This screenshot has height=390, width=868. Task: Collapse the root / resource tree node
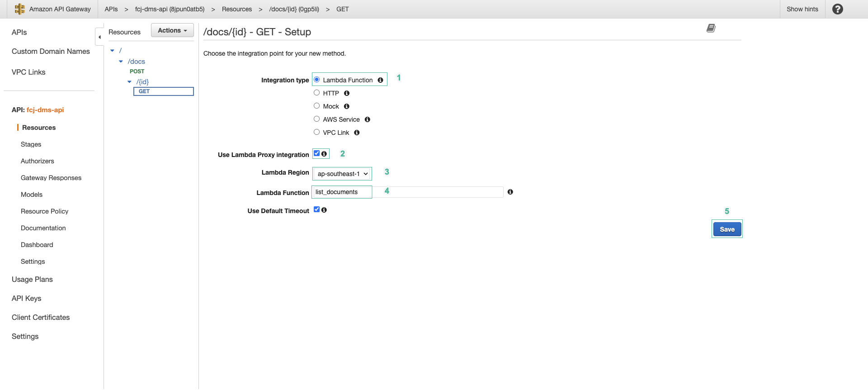(113, 51)
